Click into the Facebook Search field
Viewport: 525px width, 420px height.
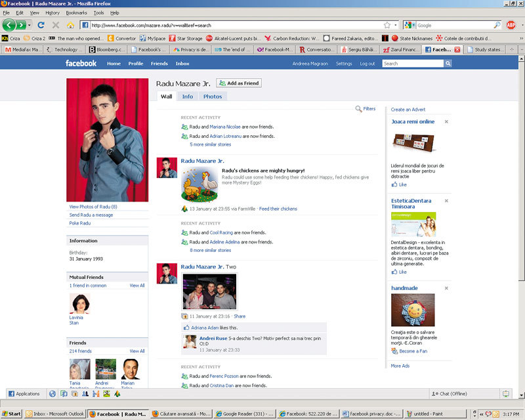point(413,63)
